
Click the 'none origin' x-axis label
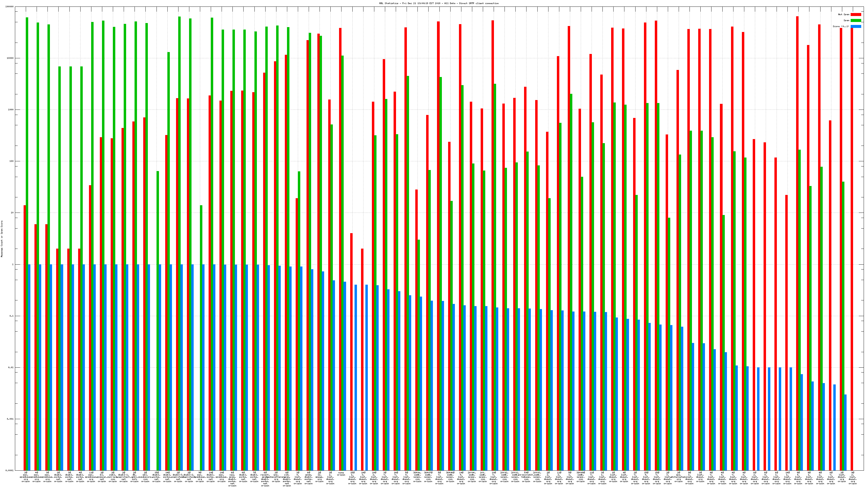tap(341, 474)
